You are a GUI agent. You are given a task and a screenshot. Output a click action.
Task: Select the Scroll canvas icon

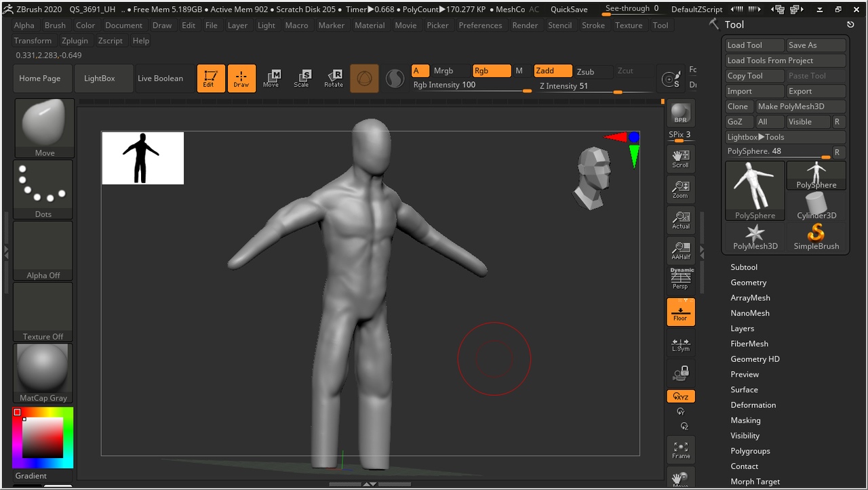point(680,158)
